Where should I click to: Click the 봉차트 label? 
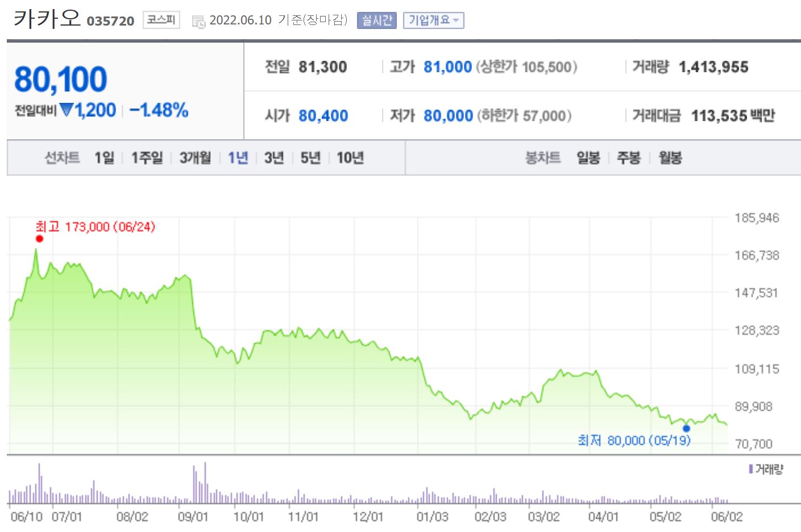tap(543, 157)
